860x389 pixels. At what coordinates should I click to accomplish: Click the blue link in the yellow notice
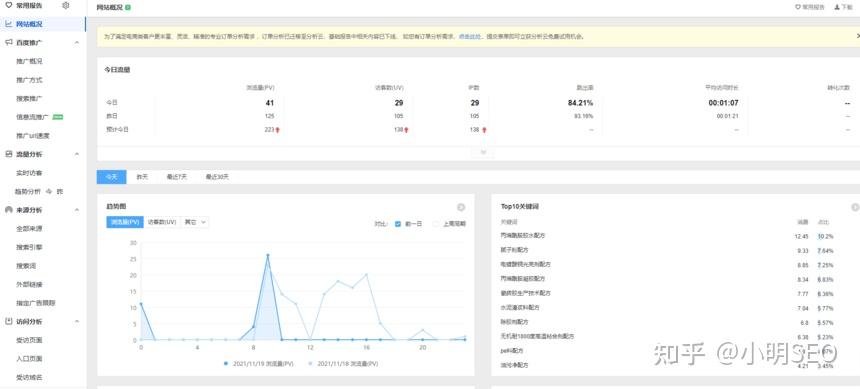coord(470,37)
